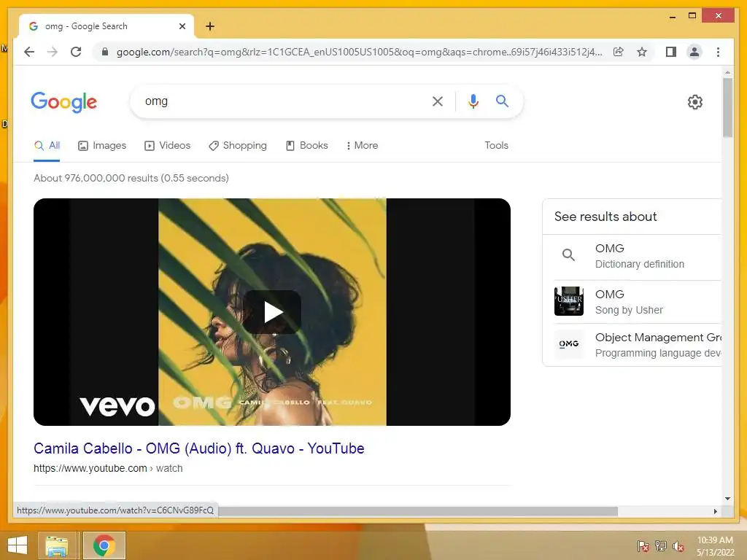Start voice search with the microphone icon

point(473,101)
